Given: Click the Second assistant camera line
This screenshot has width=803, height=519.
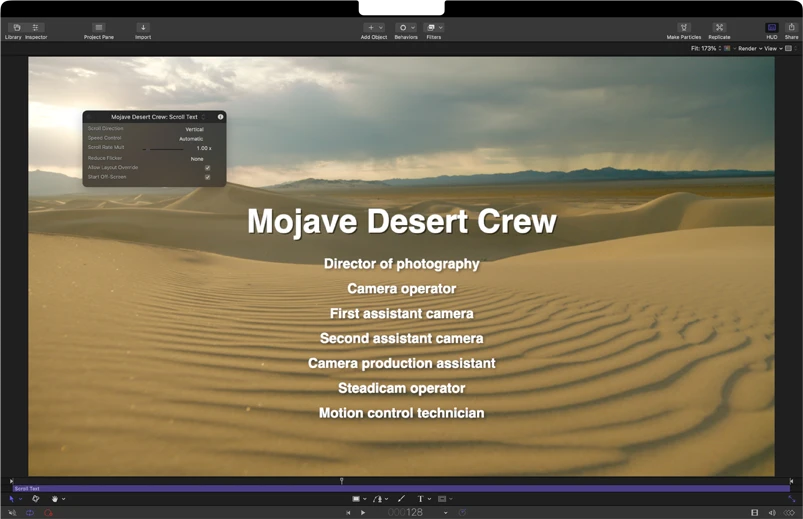Looking at the screenshot, I should coord(402,338).
